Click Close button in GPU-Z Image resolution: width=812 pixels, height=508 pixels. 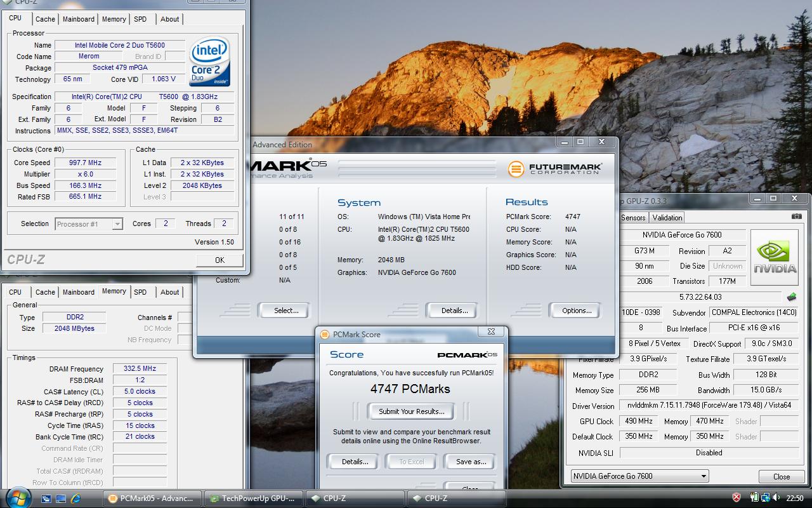[782, 477]
